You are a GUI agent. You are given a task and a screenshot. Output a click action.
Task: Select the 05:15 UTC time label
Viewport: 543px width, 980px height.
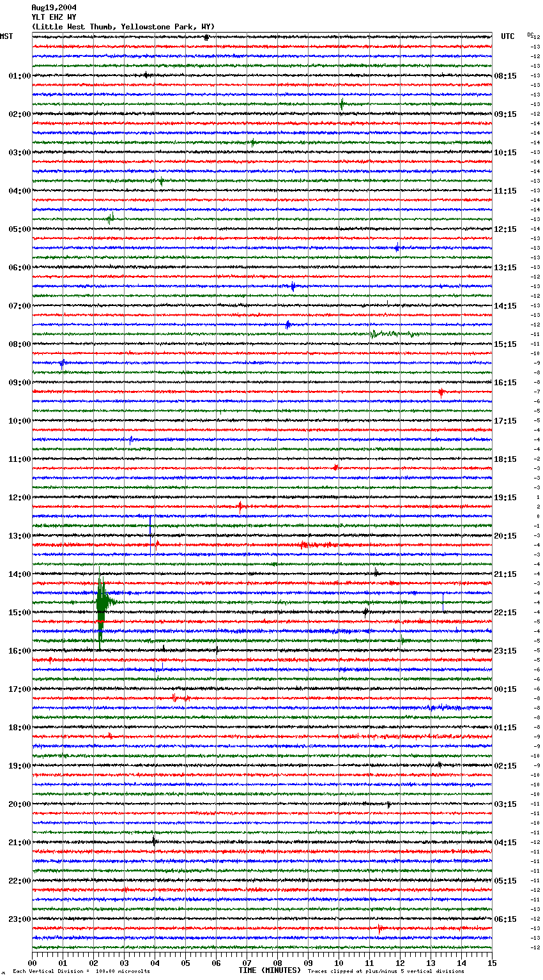point(505,881)
